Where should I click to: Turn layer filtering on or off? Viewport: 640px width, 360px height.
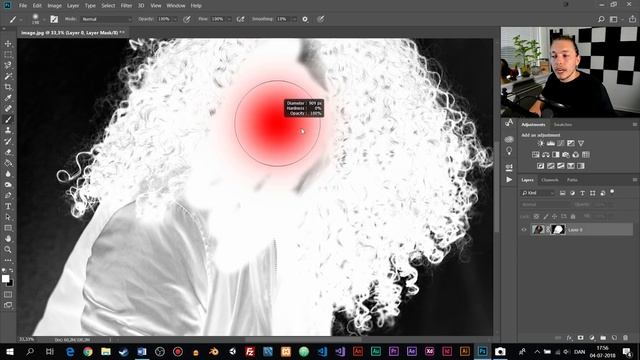tap(612, 191)
